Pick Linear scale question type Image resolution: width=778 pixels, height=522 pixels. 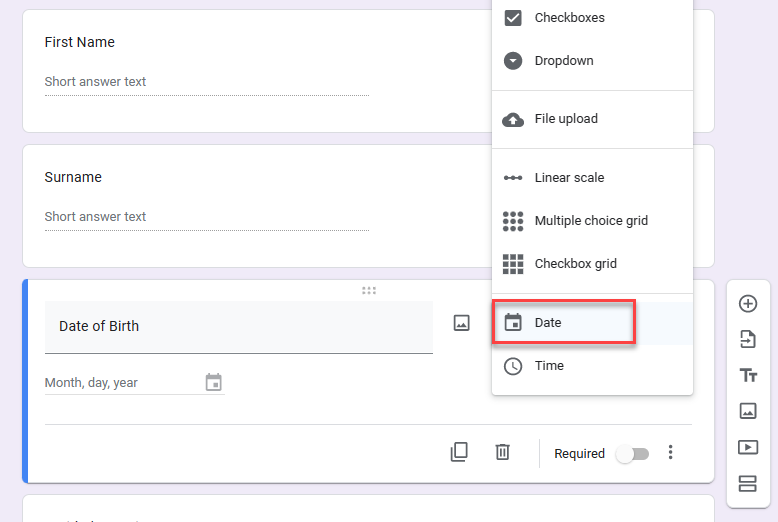point(568,178)
